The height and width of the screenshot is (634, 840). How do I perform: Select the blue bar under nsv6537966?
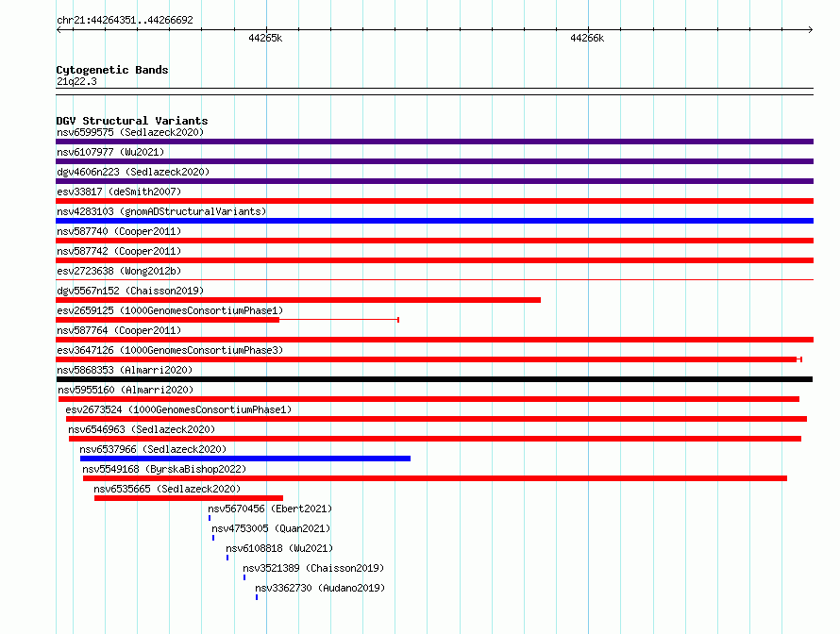245,459
